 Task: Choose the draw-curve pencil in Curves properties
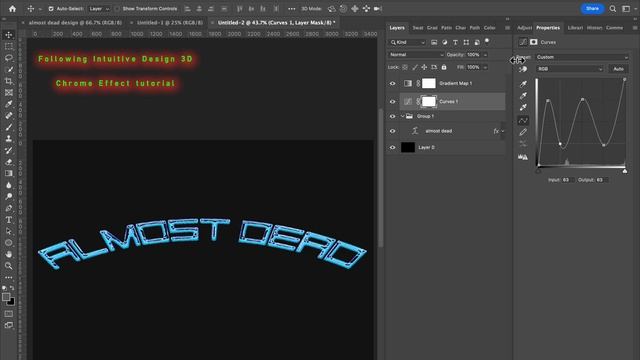tap(523, 132)
